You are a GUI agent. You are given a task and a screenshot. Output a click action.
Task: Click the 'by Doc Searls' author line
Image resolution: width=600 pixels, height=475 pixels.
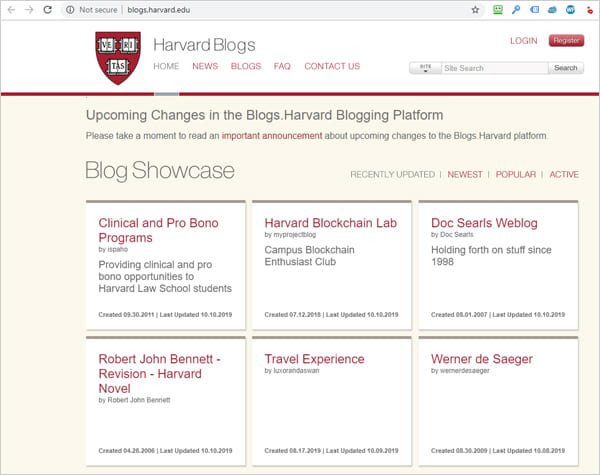point(452,235)
